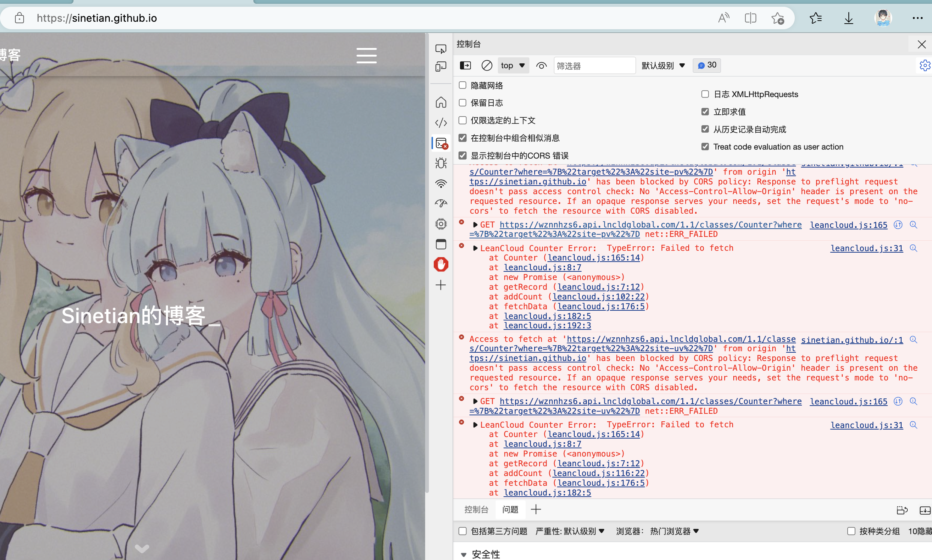
Task: Check the 隐藏网络 checkbox
Action: pos(463,85)
